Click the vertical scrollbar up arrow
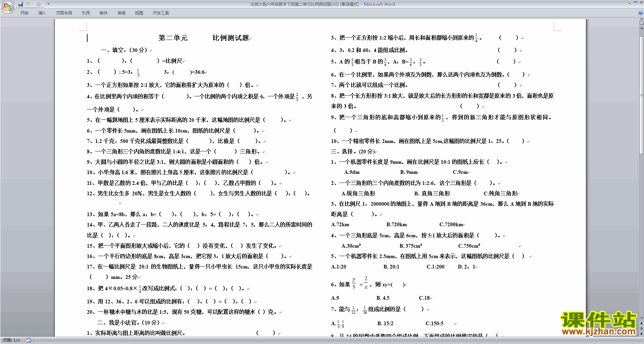 click(641, 28)
